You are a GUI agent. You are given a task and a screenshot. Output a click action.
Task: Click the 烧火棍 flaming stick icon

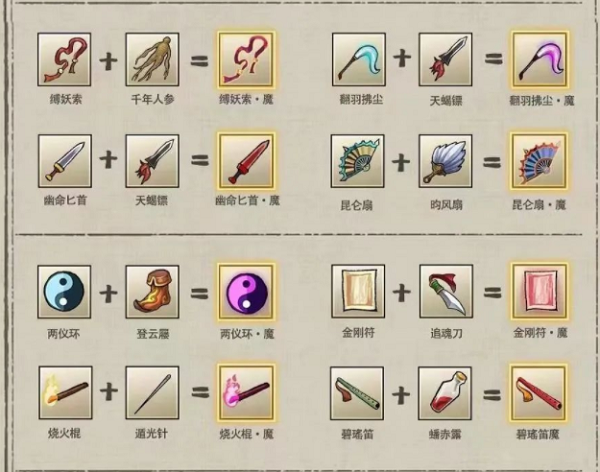pos(65,392)
